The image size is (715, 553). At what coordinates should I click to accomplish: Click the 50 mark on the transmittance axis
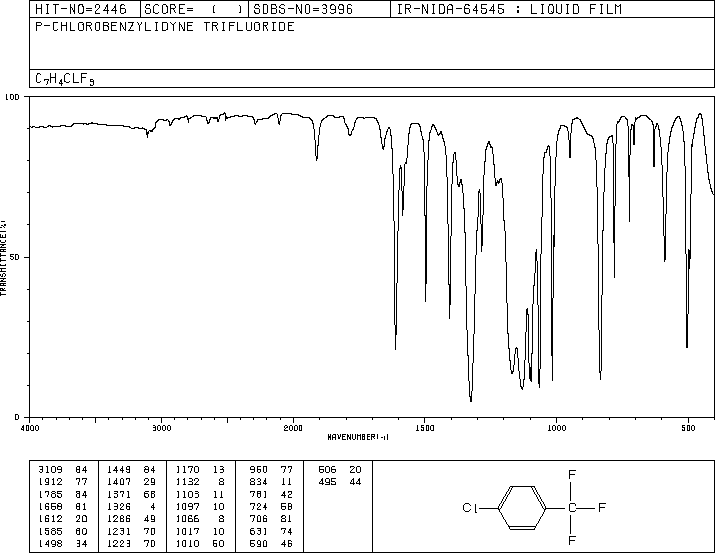[x=15, y=257]
